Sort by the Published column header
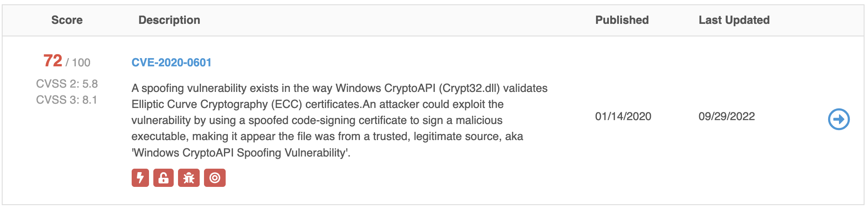Image resolution: width=868 pixels, height=209 pixels. tap(622, 20)
